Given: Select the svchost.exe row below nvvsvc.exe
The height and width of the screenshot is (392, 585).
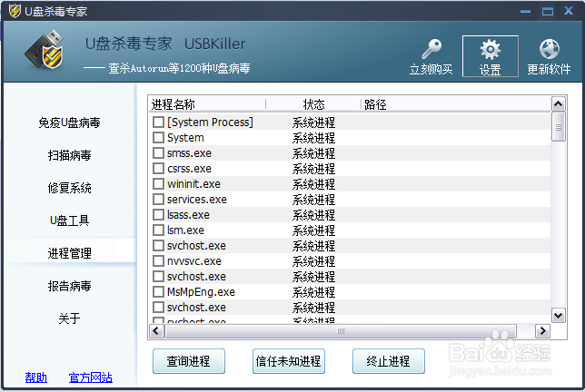Looking at the screenshot, I should (350, 277).
